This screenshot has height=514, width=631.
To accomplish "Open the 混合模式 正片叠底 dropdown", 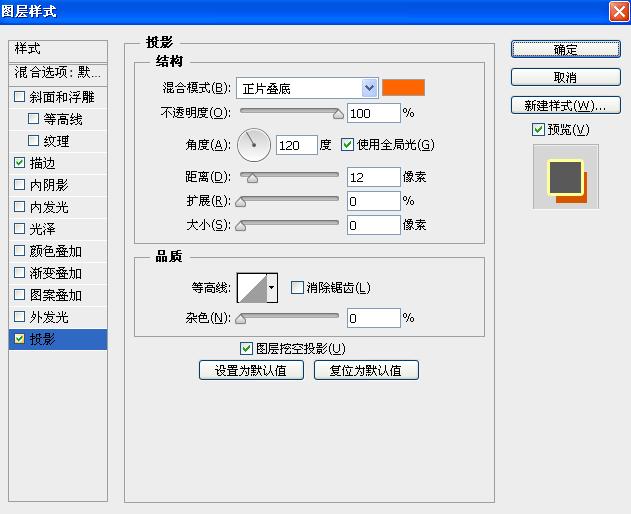I will [307, 88].
